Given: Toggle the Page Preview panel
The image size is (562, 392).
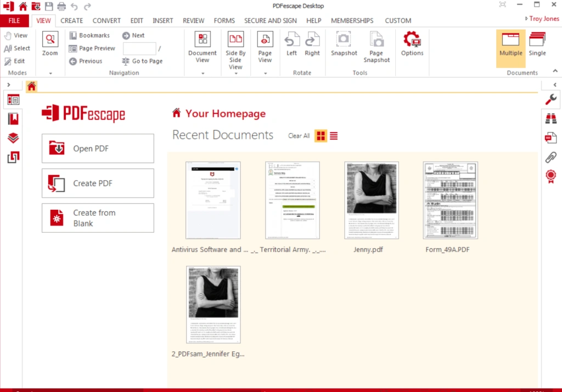Looking at the screenshot, I should (x=92, y=48).
